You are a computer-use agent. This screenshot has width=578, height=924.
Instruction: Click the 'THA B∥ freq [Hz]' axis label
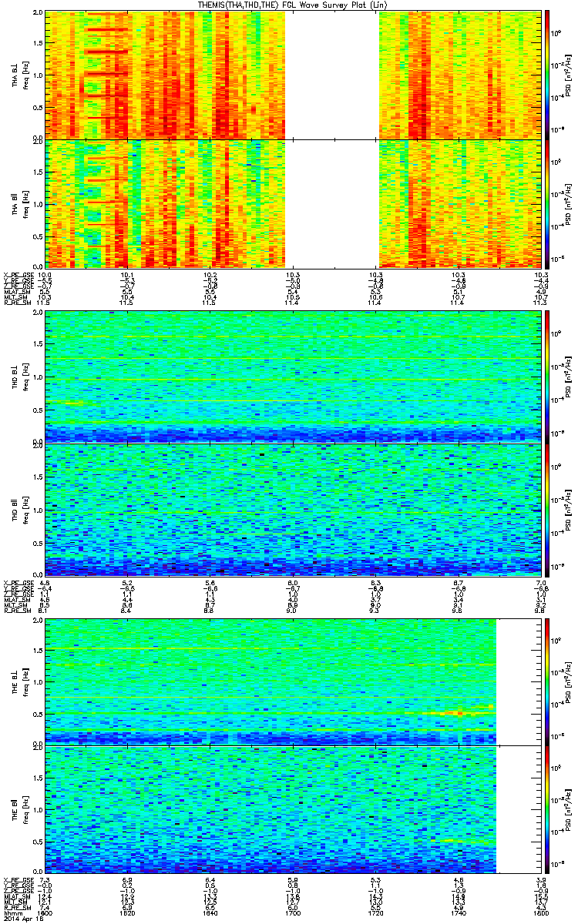(19, 203)
